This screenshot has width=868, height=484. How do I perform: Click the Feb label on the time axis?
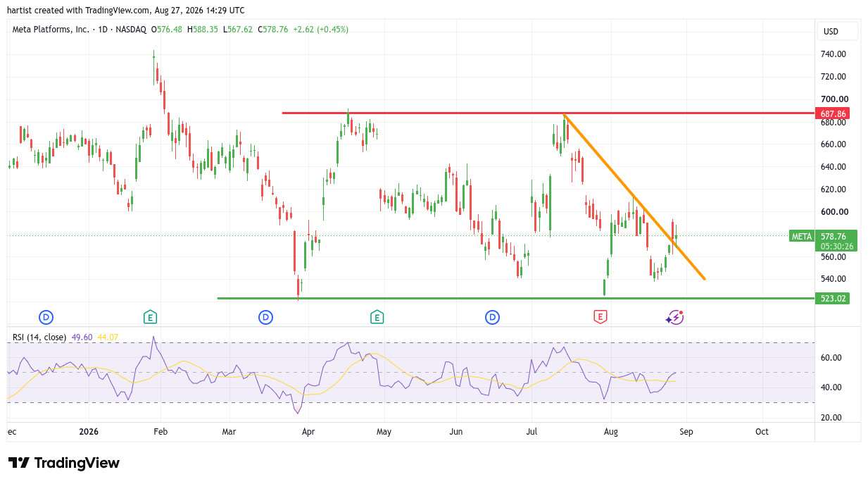[161, 431]
